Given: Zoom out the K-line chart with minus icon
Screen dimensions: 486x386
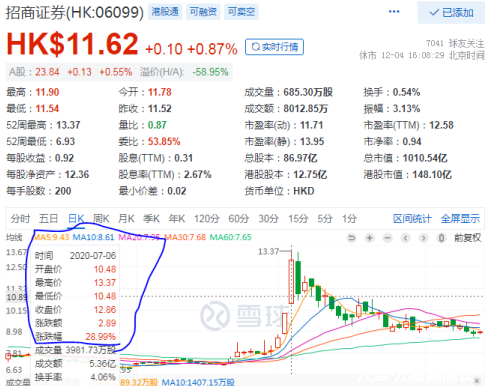Looking at the screenshot, I should click(387, 238).
